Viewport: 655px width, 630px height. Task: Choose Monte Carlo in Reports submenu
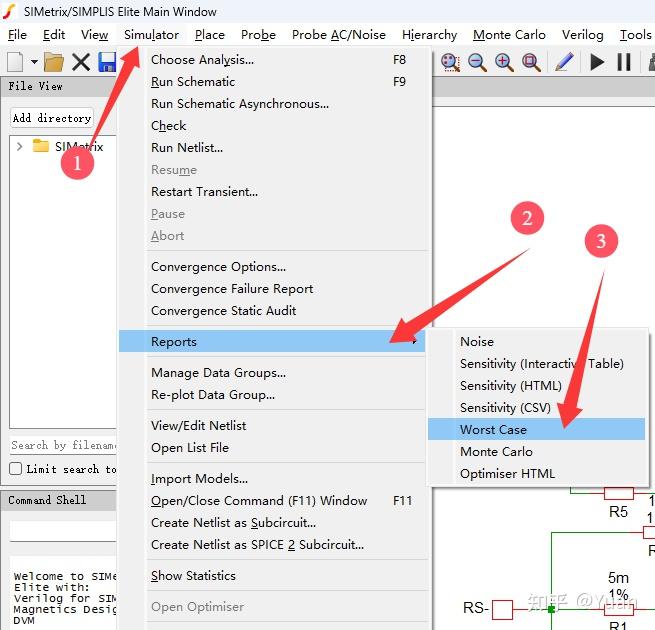point(537,452)
